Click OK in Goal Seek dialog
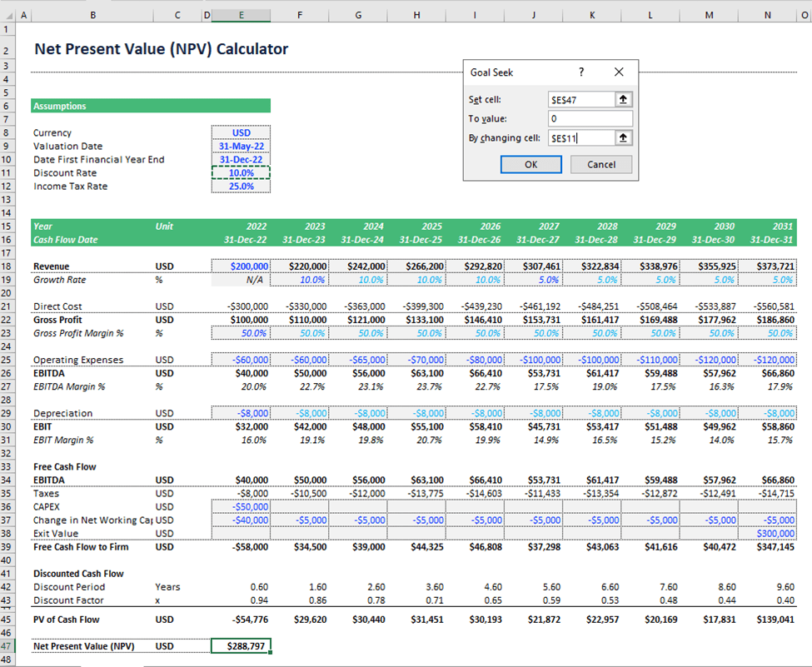The width and height of the screenshot is (812, 667). [531, 165]
